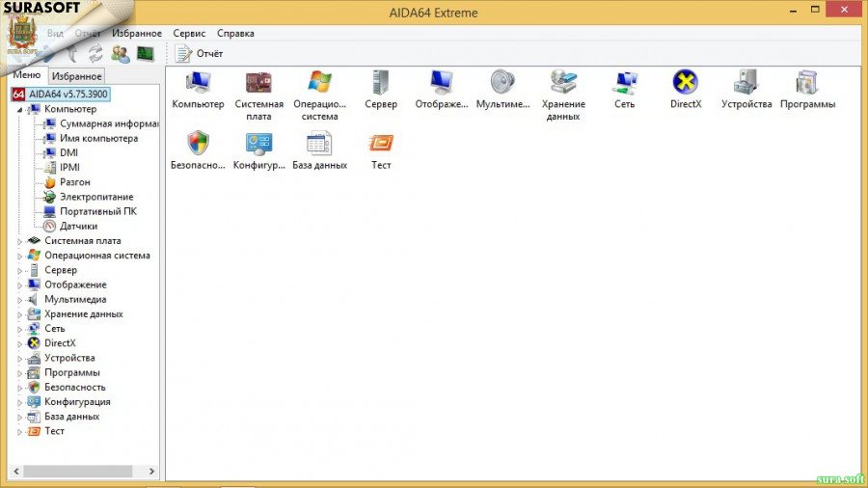The width and height of the screenshot is (868, 488).
Task: Expand the Мультимедиа tree node
Action: point(19,300)
